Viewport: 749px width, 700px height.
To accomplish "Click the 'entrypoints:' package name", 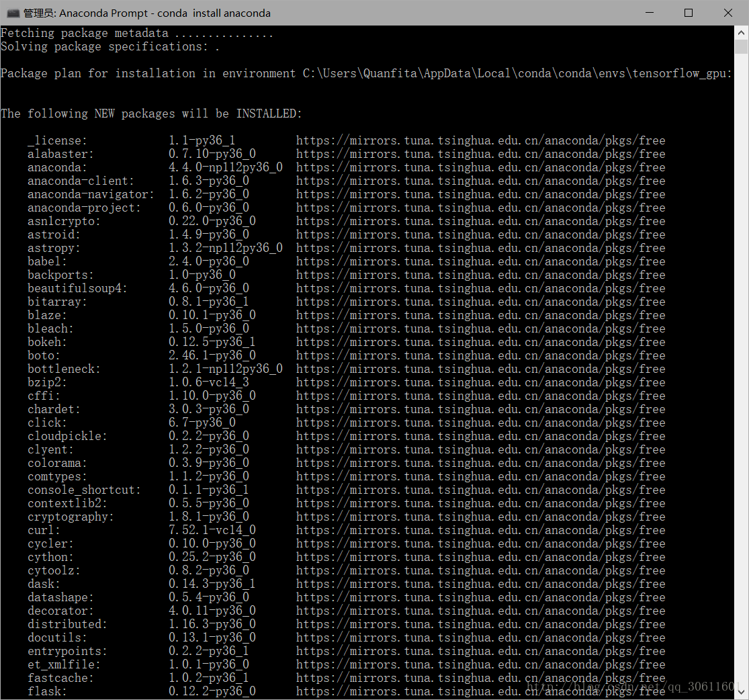I will (x=67, y=651).
